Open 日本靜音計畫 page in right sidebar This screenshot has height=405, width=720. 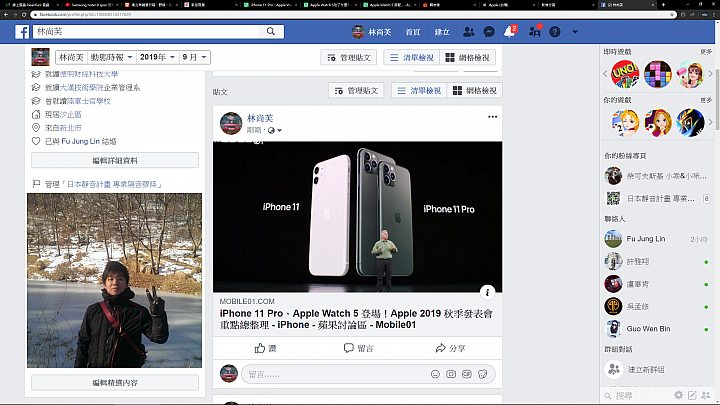pyautogui.click(x=657, y=198)
